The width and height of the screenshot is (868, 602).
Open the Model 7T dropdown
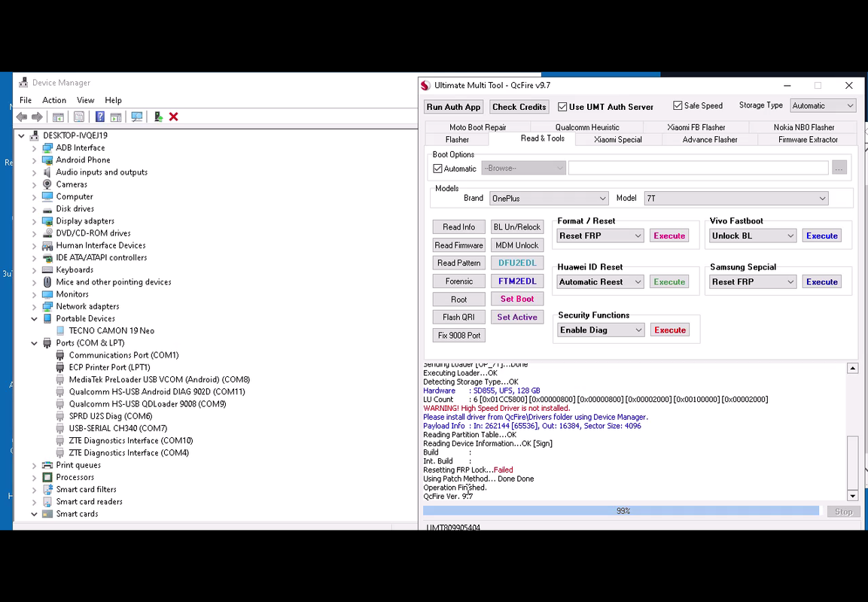736,199
